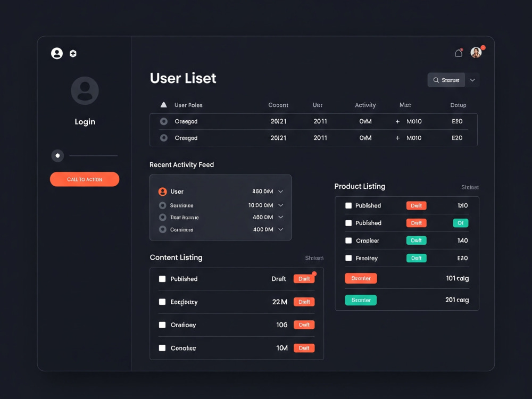Sort by Activity column header

click(x=365, y=105)
